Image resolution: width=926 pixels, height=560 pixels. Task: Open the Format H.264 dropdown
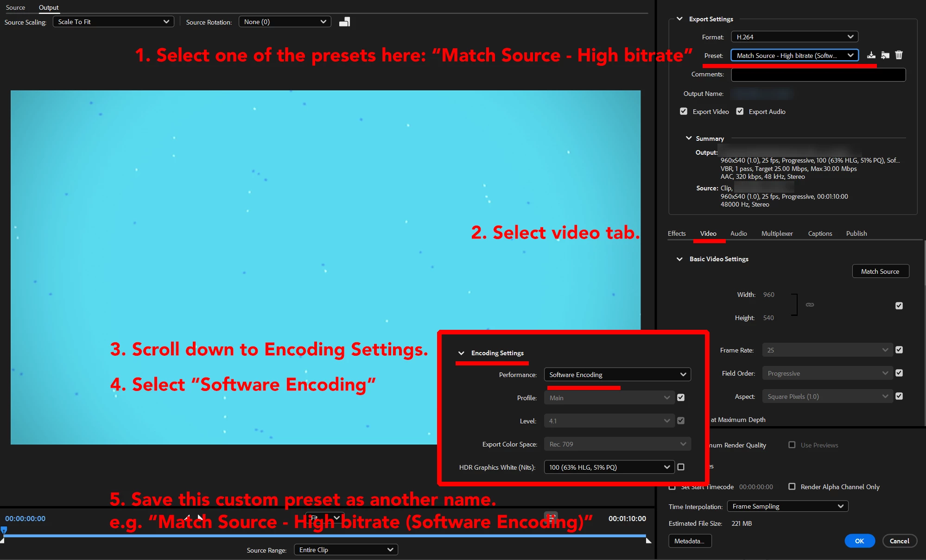[x=794, y=37]
